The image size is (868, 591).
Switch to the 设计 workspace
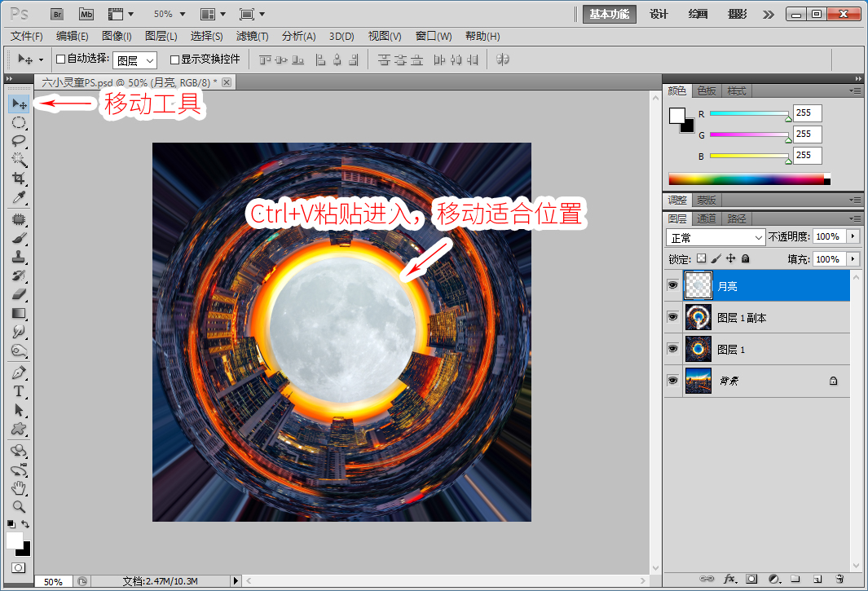(659, 15)
